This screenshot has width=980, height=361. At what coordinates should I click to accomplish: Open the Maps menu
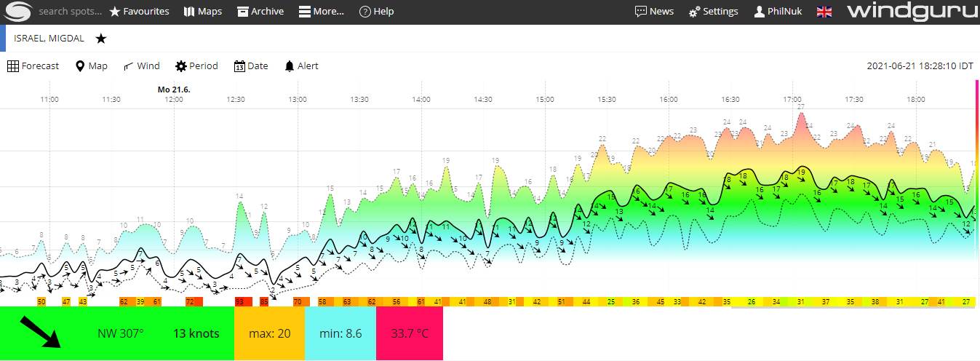click(x=203, y=12)
